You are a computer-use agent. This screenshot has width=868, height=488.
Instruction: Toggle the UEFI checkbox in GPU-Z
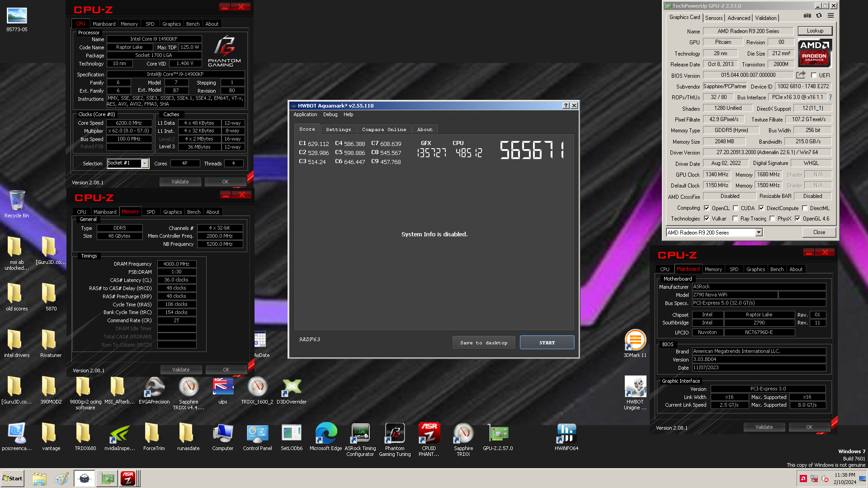point(814,75)
